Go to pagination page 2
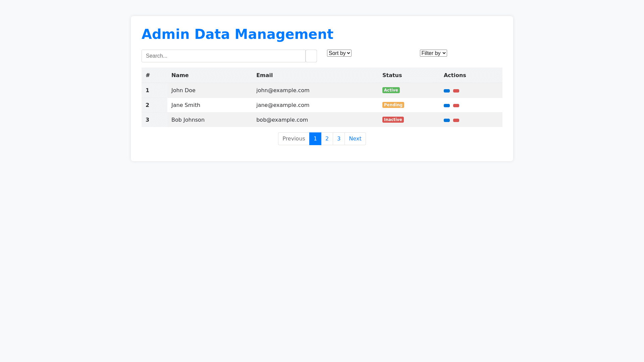 click(327, 139)
